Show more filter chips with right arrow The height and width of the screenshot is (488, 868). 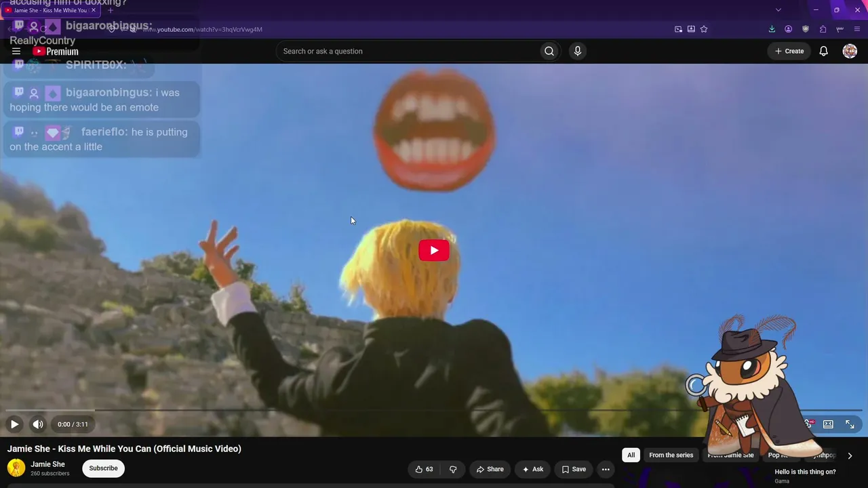[850, 455]
